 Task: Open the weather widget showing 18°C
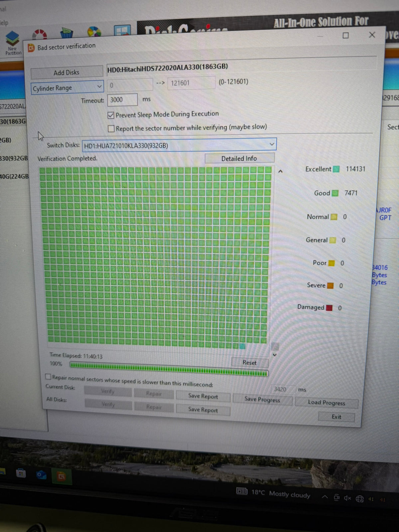(x=273, y=493)
